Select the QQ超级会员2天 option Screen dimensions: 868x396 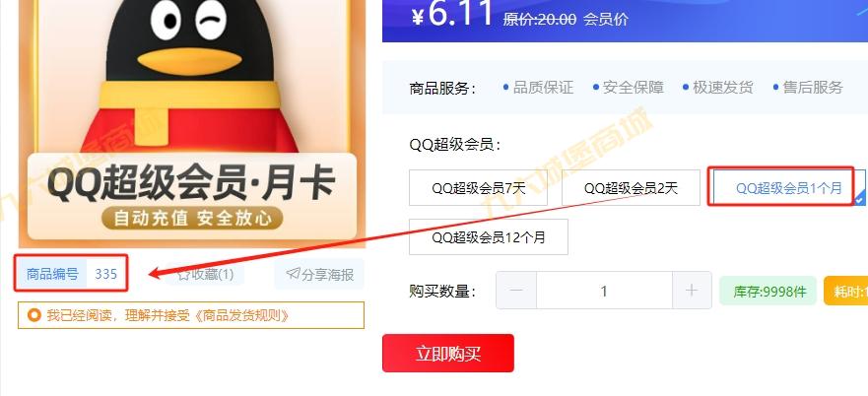(631, 188)
